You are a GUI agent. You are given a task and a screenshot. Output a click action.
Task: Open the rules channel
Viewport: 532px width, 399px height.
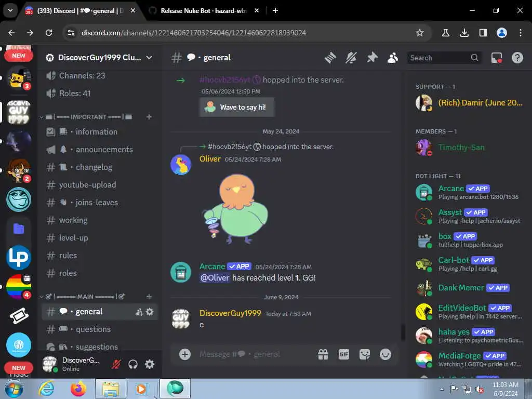point(99,256)
